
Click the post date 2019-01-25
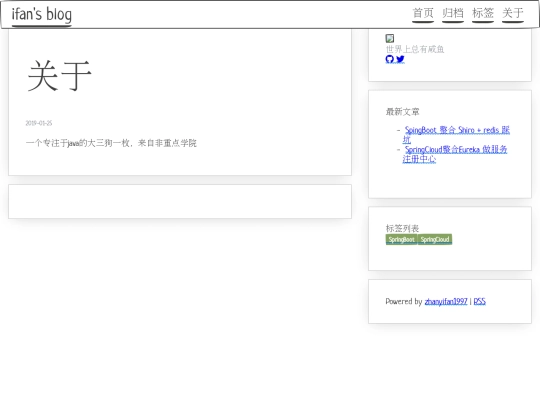click(x=39, y=123)
